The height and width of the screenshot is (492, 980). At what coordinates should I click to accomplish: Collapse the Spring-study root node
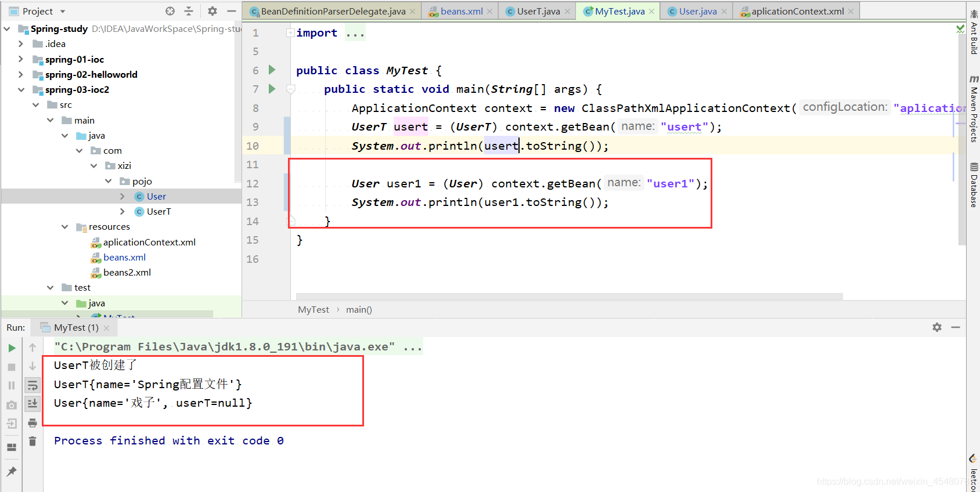[x=7, y=28]
